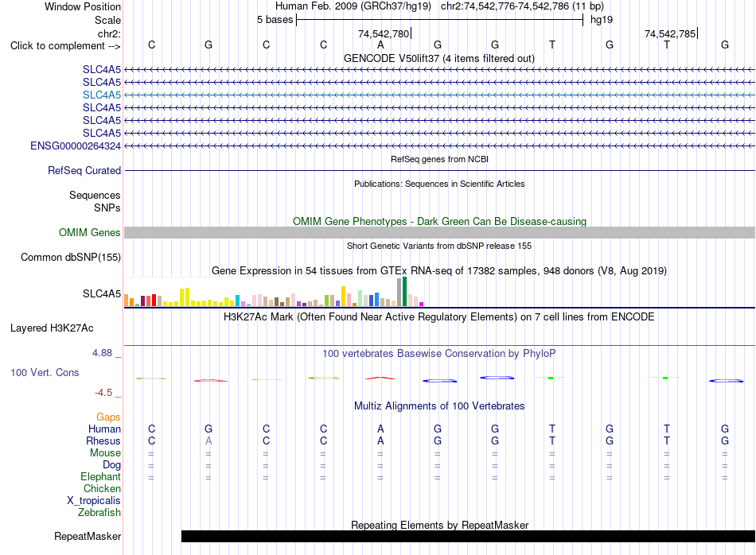Click the X_tropicalis alignment row label
The width and height of the screenshot is (756, 555).
94,501
